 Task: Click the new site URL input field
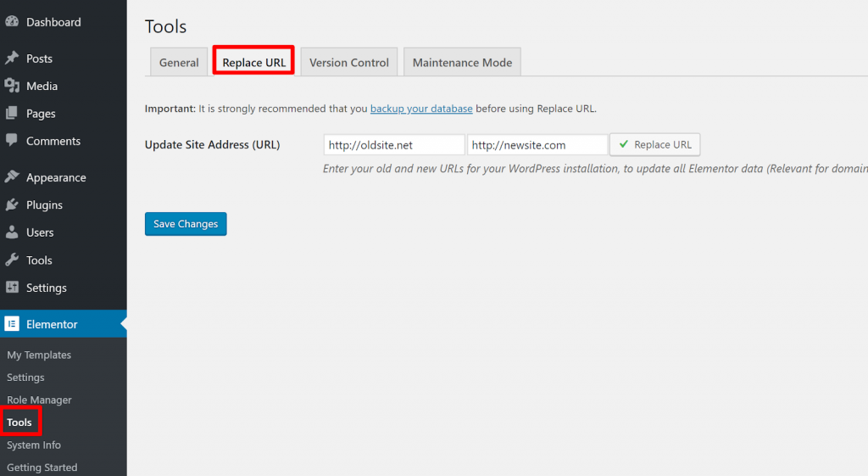[537, 145]
